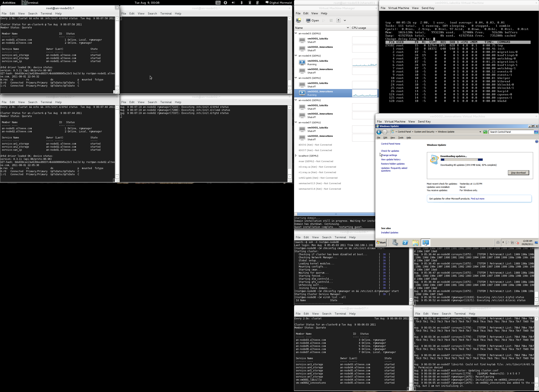Click the volume icon in the GNOME top bar
This screenshot has width=539, height=392.
coord(233,3)
